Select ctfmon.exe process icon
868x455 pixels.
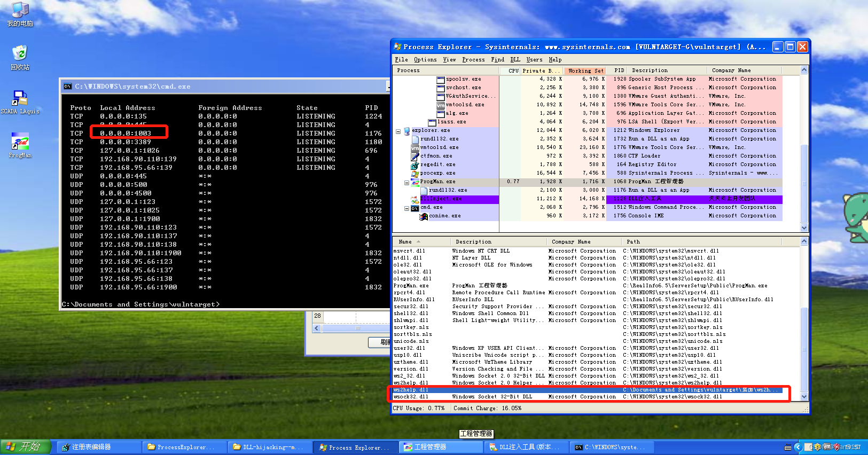point(415,156)
